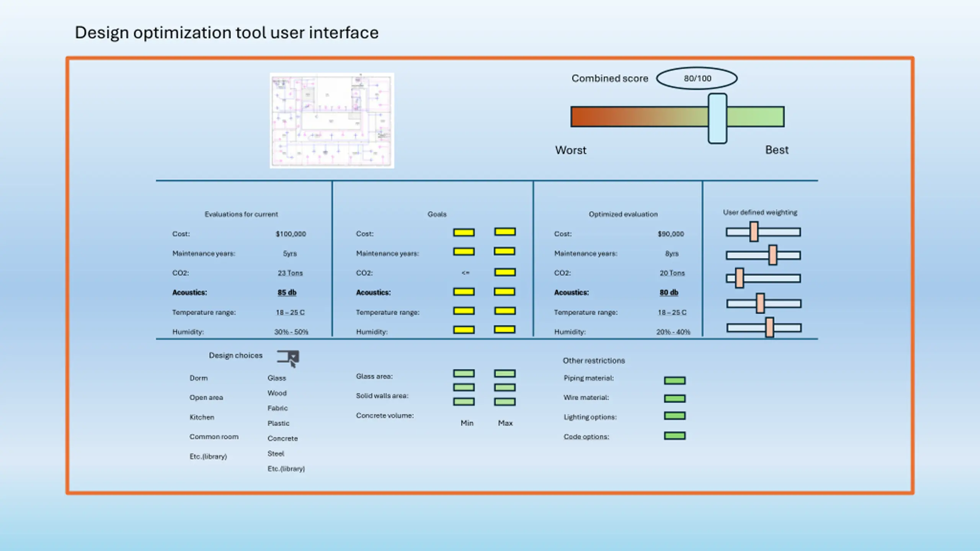The width and height of the screenshot is (980, 551).
Task: Select Open area in Design choices
Action: point(206,398)
